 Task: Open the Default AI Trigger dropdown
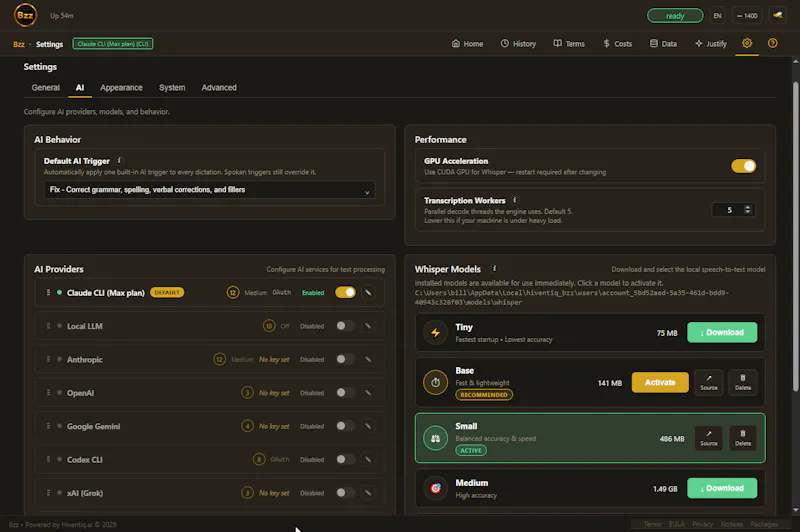point(209,190)
